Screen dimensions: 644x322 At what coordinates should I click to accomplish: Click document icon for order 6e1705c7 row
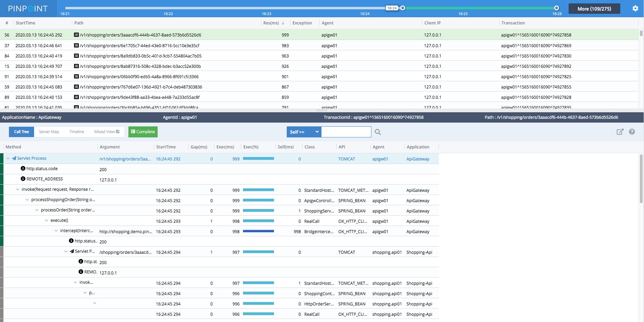click(x=76, y=45)
